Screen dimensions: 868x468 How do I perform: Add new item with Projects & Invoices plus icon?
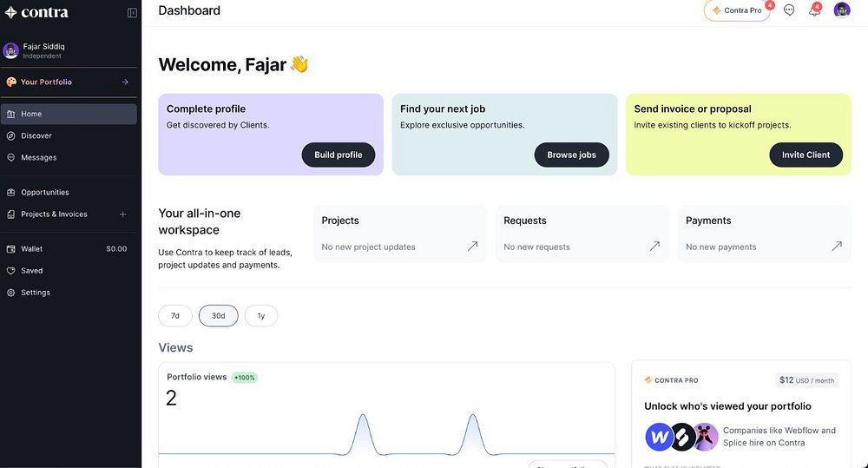123,214
